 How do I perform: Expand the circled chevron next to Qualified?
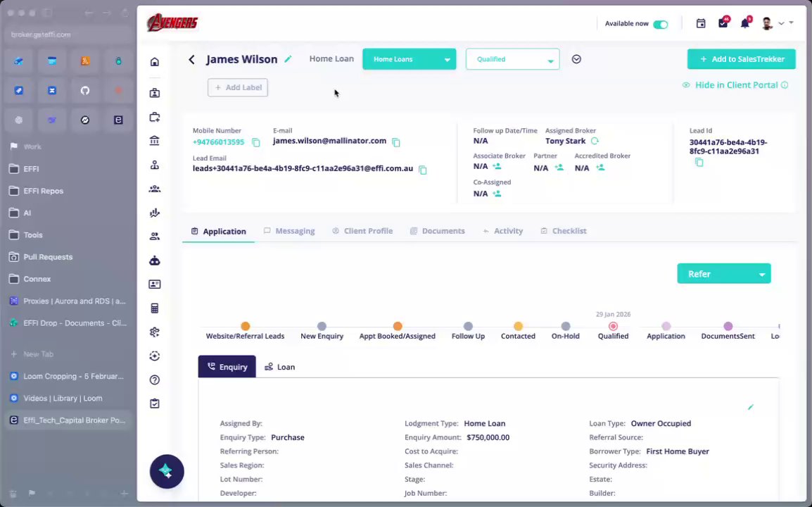576,59
